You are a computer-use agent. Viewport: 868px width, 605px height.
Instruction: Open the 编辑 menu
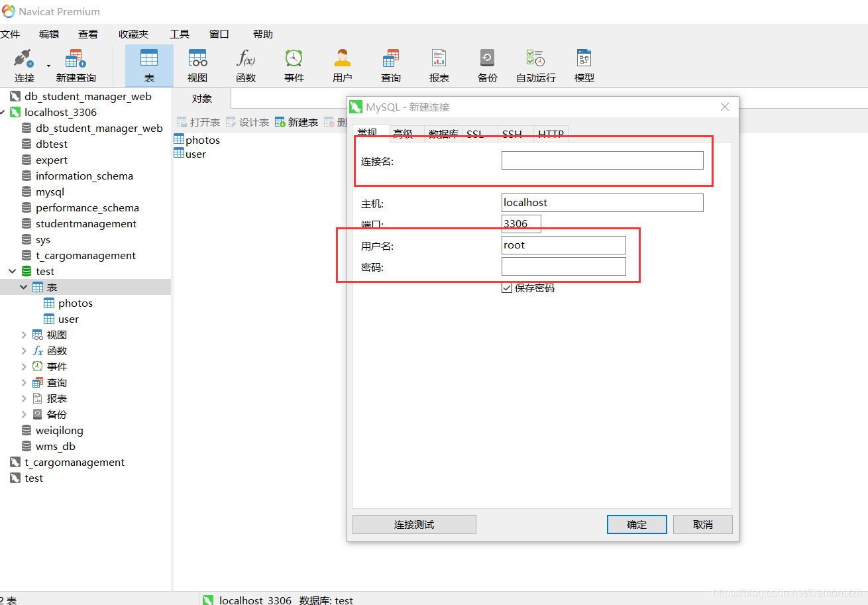point(49,34)
